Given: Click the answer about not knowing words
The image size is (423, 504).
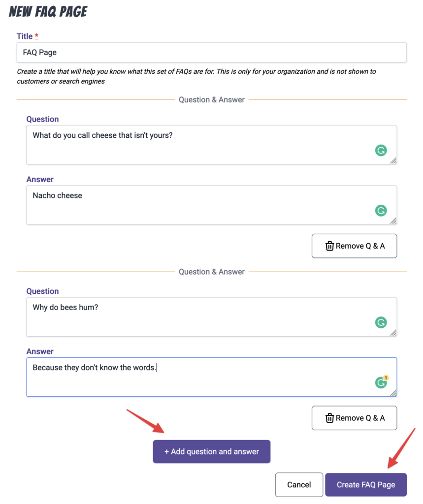Looking at the screenshot, I should pyautogui.click(x=212, y=377).
